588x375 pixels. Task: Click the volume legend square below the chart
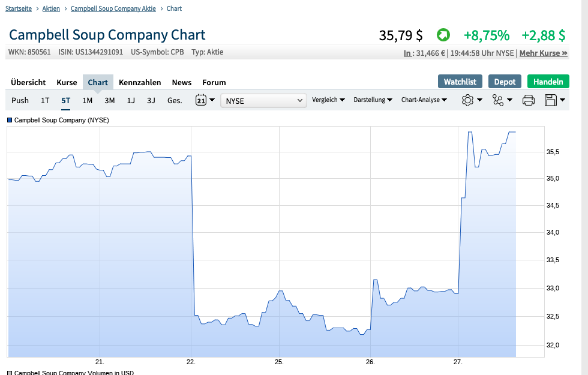(x=8, y=372)
